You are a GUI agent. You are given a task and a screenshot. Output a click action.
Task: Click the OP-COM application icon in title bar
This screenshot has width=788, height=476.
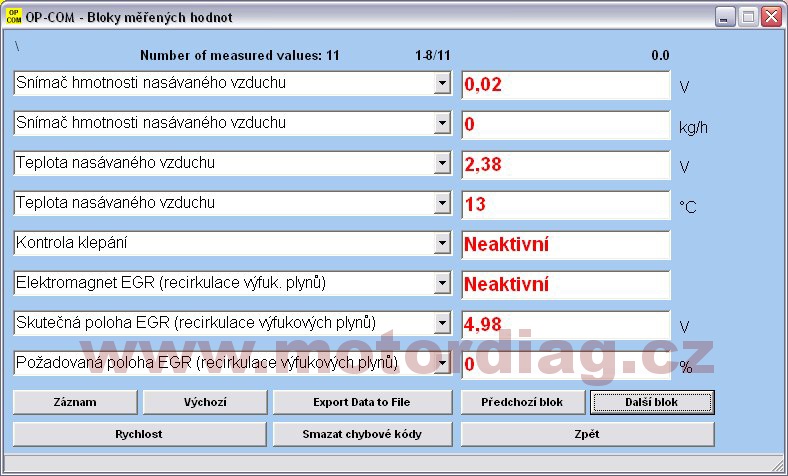(x=14, y=16)
